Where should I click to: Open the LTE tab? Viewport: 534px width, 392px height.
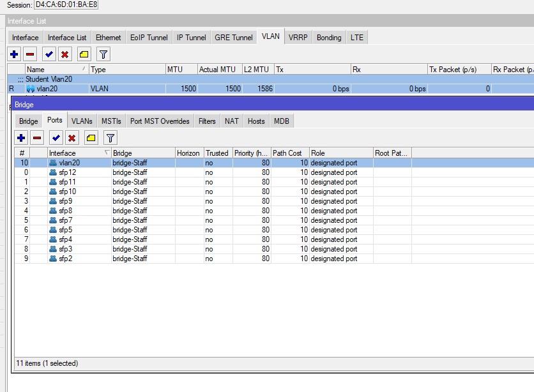coord(357,38)
